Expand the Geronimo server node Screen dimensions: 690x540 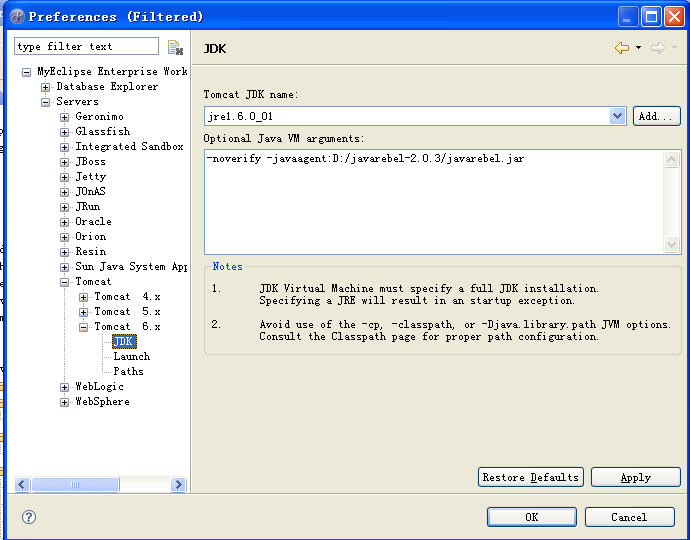(64, 117)
